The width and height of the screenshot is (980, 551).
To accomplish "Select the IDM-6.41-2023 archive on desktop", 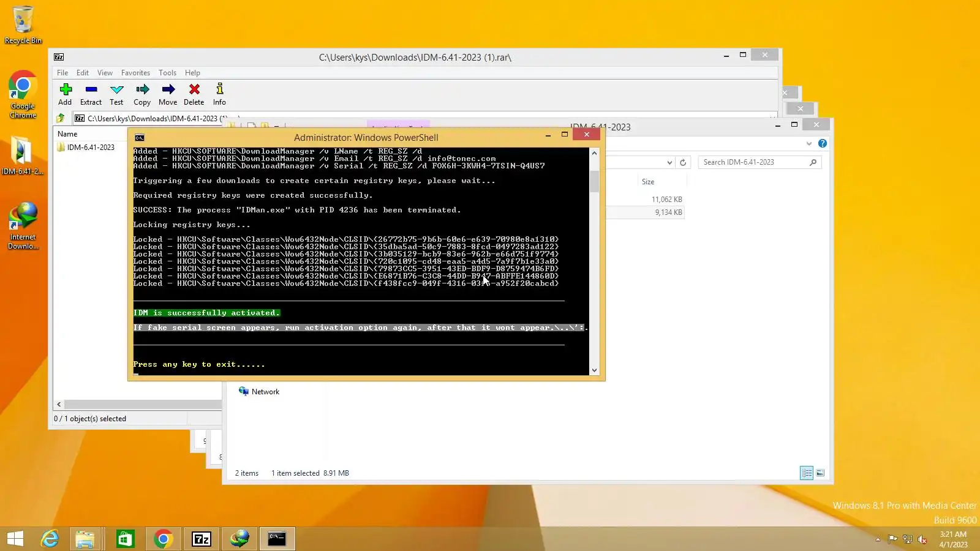I will point(22,155).
